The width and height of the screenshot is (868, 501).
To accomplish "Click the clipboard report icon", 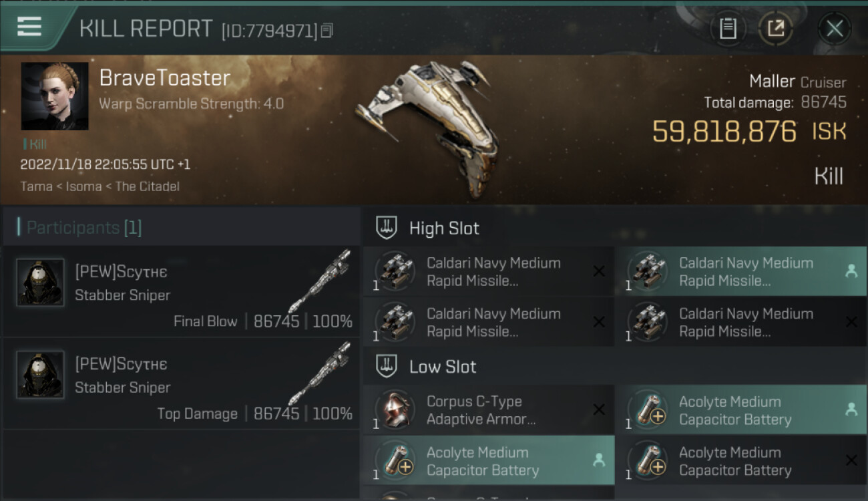I will 728,29.
